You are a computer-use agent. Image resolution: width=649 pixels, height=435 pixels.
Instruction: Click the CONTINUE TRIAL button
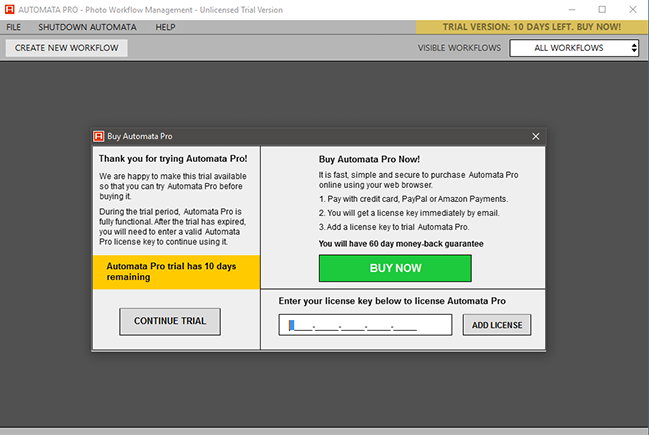pyautogui.click(x=170, y=321)
